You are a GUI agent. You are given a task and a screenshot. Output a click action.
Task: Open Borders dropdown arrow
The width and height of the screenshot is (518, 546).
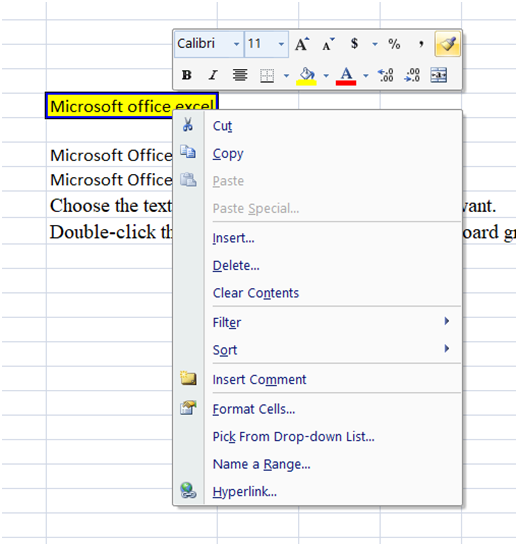point(286,75)
